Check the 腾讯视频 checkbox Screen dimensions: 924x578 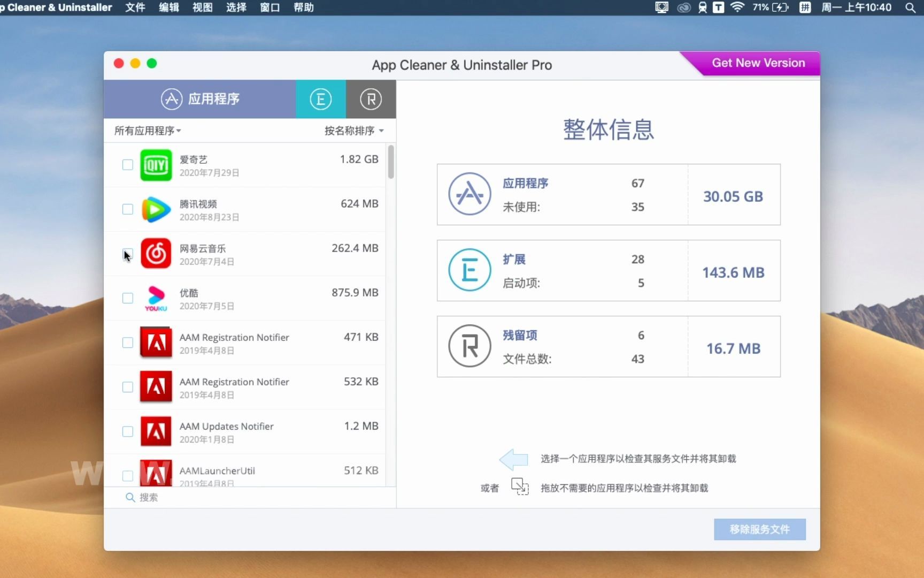[127, 209]
